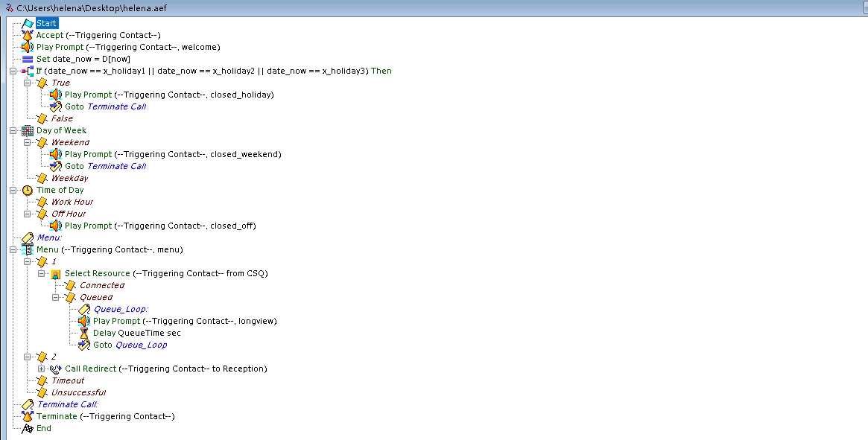Image resolution: width=868 pixels, height=440 pixels.
Task: Select the Unsuccessful branch of Menu
Action: point(78,392)
